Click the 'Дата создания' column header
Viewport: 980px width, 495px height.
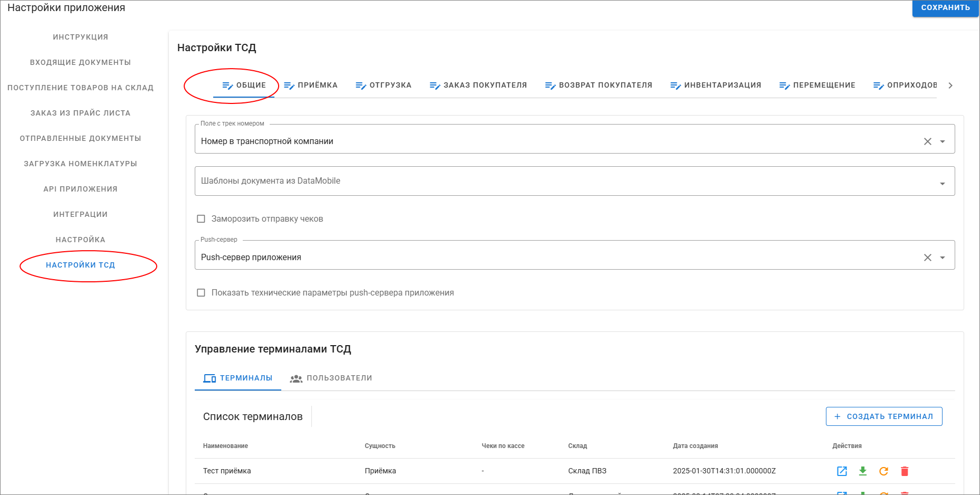point(696,446)
